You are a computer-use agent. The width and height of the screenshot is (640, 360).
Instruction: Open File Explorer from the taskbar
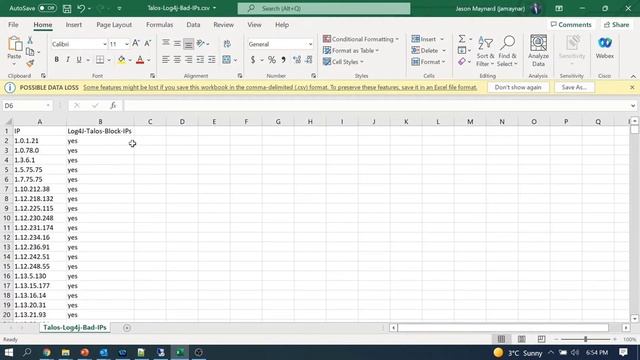coord(65,352)
